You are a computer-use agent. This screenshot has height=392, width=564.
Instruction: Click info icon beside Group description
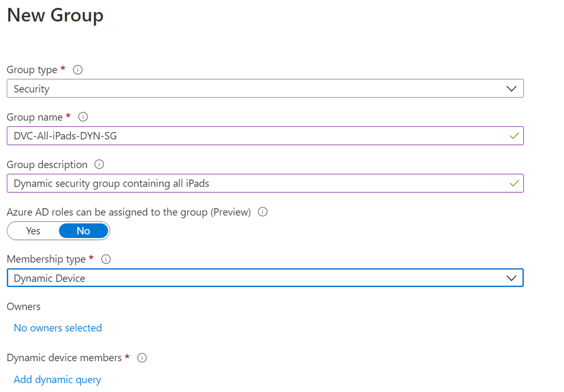pos(99,165)
